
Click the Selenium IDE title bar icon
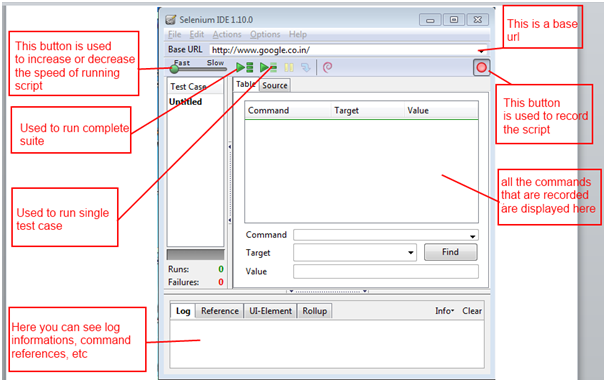click(171, 20)
